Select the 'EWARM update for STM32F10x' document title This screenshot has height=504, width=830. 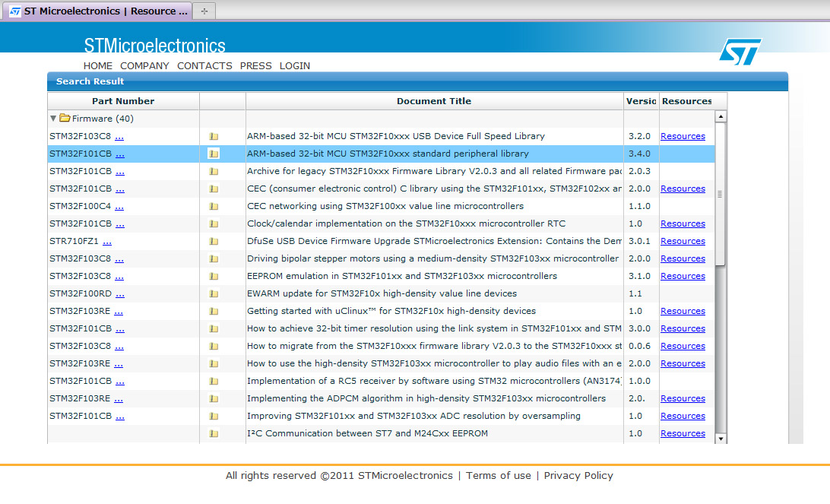pos(382,293)
